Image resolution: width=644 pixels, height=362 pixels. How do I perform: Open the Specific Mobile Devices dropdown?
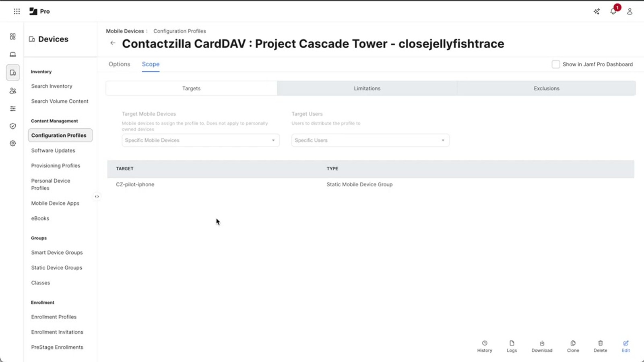tap(200, 140)
